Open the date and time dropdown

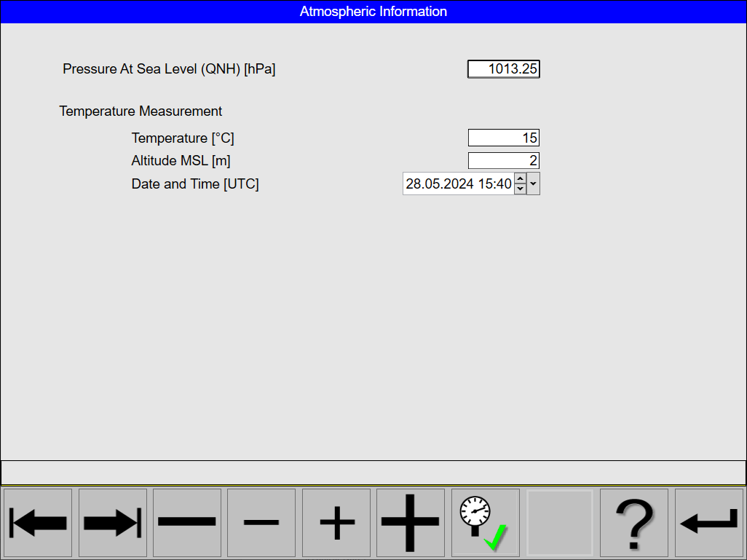(x=533, y=183)
